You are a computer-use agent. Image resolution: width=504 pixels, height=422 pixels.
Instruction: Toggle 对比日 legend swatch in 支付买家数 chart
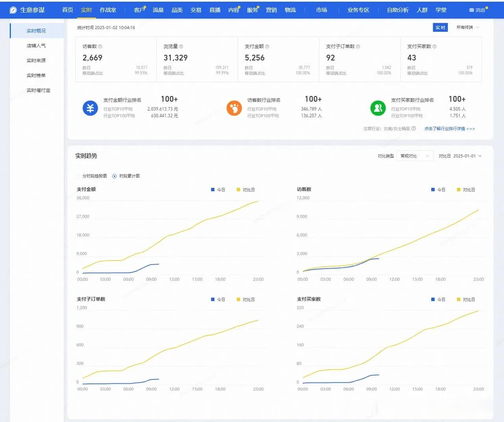pos(458,300)
